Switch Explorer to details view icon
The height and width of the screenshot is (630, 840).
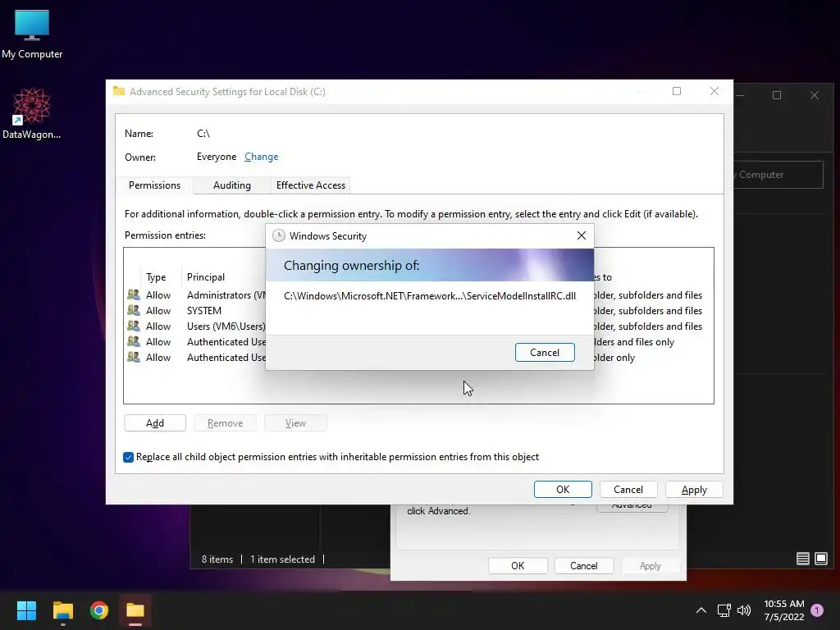pos(802,559)
